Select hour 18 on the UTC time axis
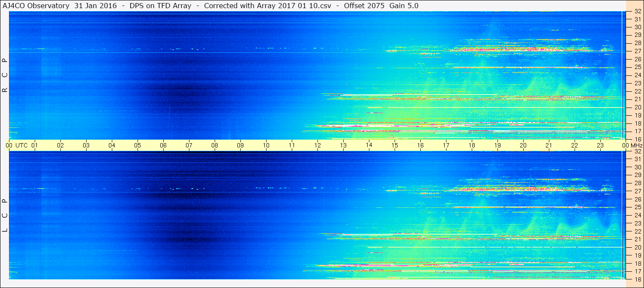This screenshot has width=644, height=288. pyautogui.click(x=472, y=145)
